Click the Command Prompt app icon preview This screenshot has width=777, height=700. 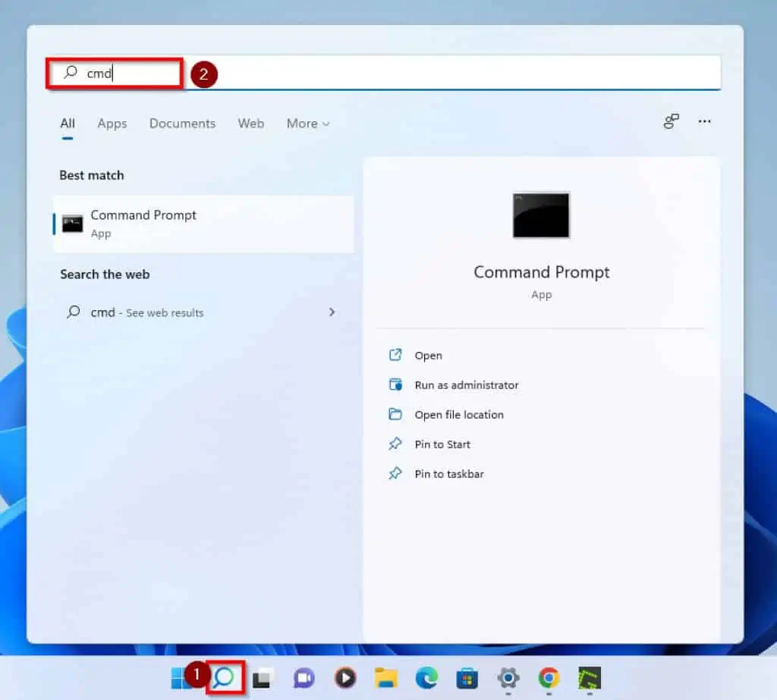[x=541, y=216]
